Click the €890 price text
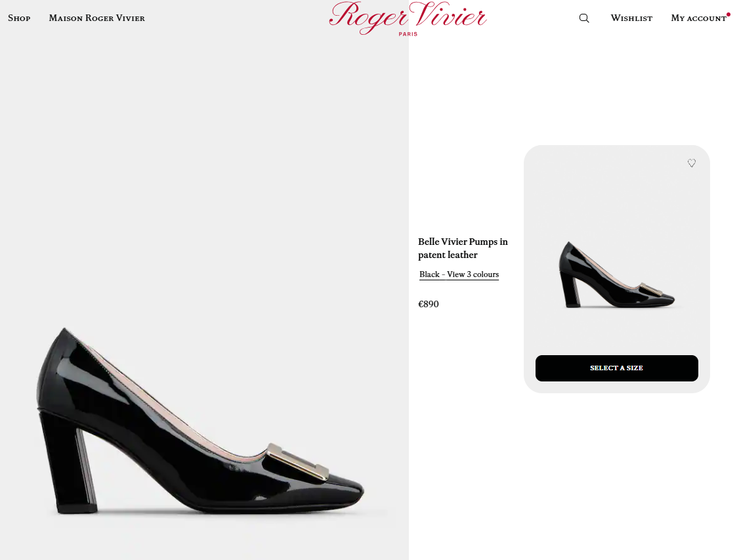 click(x=429, y=304)
